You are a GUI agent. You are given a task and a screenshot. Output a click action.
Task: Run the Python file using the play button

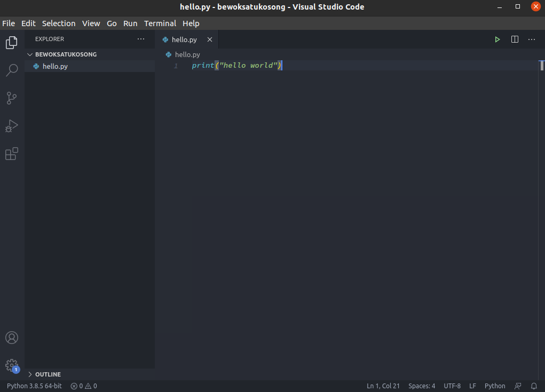pos(497,39)
